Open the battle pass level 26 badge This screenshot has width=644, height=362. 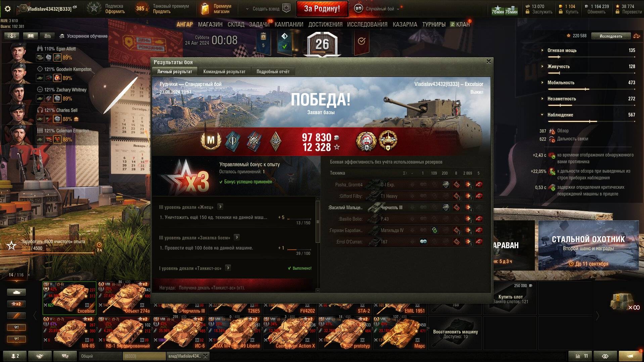click(322, 44)
